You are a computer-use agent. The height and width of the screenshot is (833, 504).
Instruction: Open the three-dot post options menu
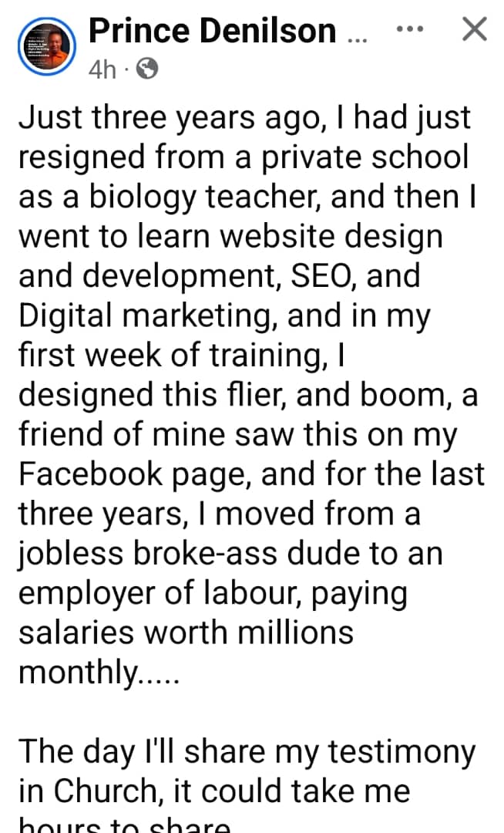[x=409, y=29]
